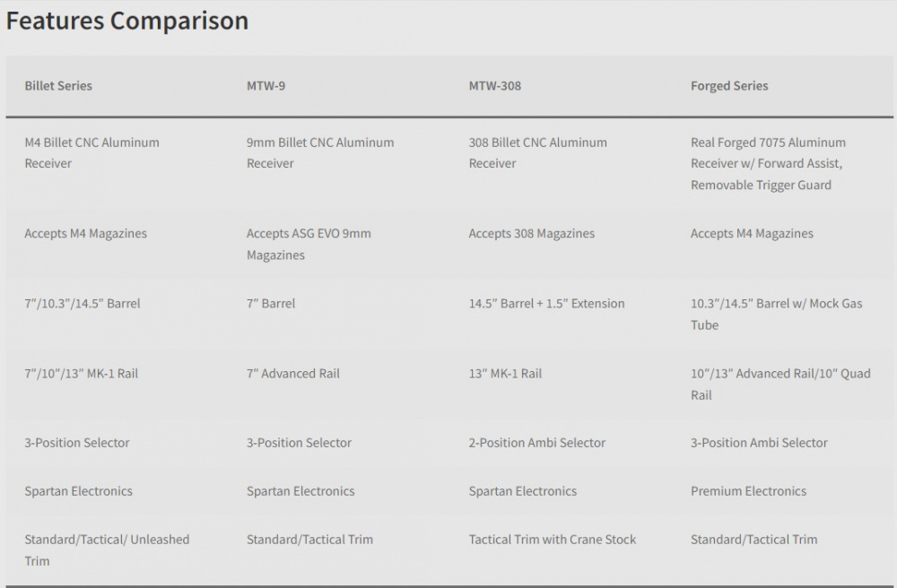The image size is (897, 588).
Task: Select the 2-Position Ambi Selector cell
Action: point(536,443)
